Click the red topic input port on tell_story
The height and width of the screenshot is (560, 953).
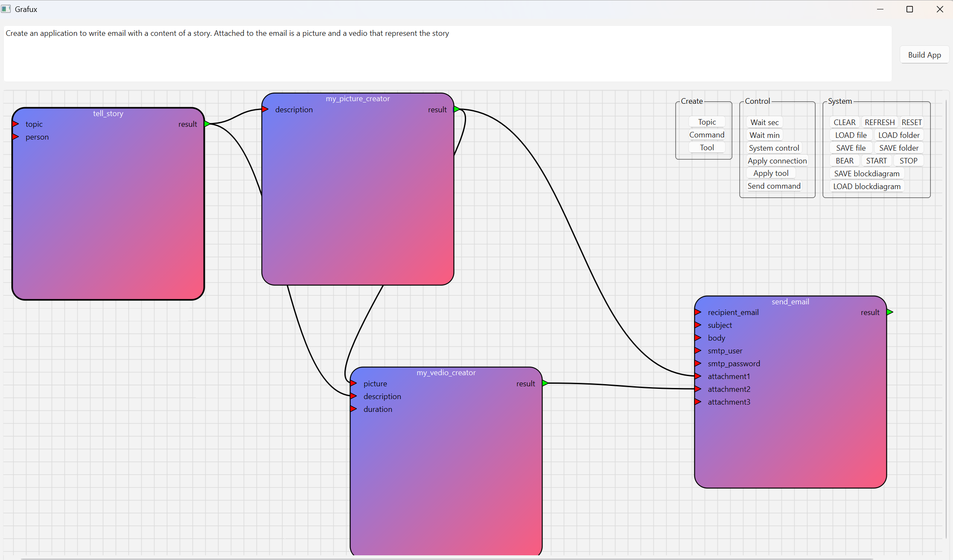[x=16, y=124]
